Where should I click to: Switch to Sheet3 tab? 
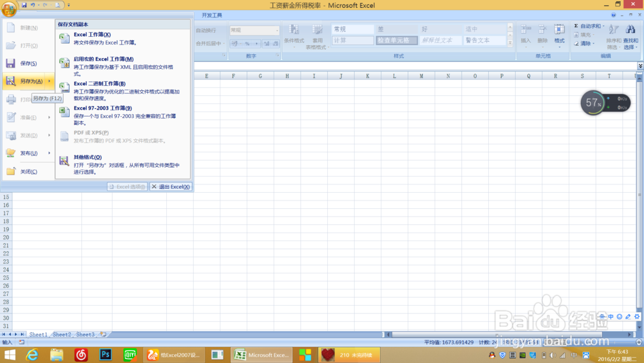(85, 335)
